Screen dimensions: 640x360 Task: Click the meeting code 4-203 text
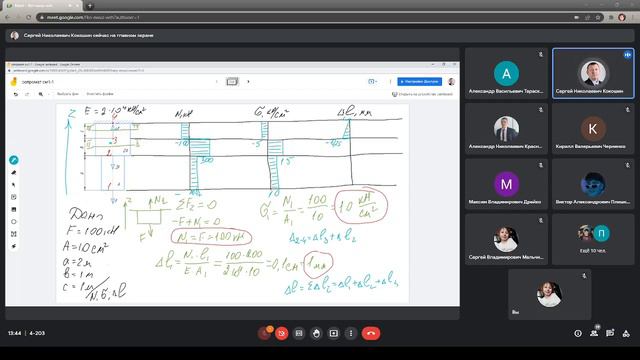pos(37,333)
